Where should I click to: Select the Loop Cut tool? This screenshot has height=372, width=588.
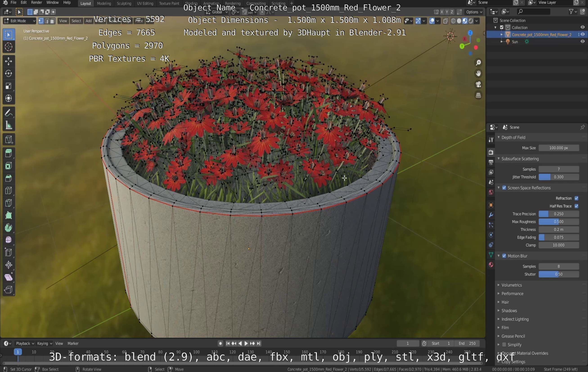tap(9, 191)
